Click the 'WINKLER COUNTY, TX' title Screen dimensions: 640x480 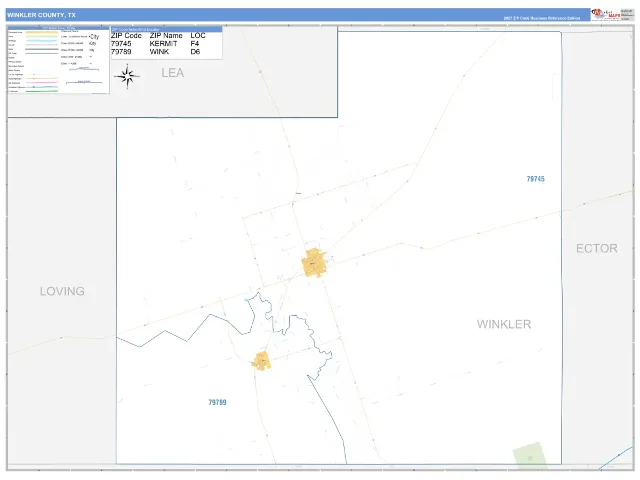click(x=41, y=15)
